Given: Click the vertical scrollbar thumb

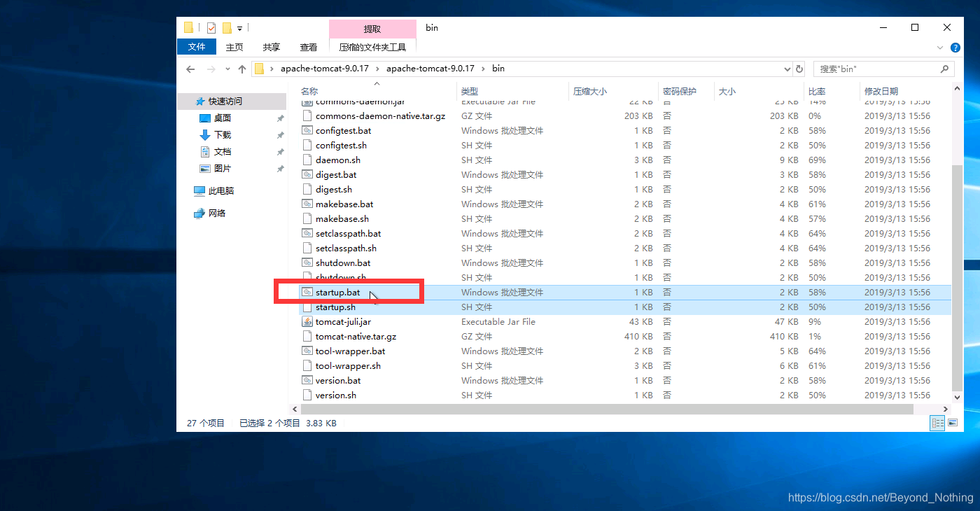Looking at the screenshot, I should pyautogui.click(x=957, y=277).
